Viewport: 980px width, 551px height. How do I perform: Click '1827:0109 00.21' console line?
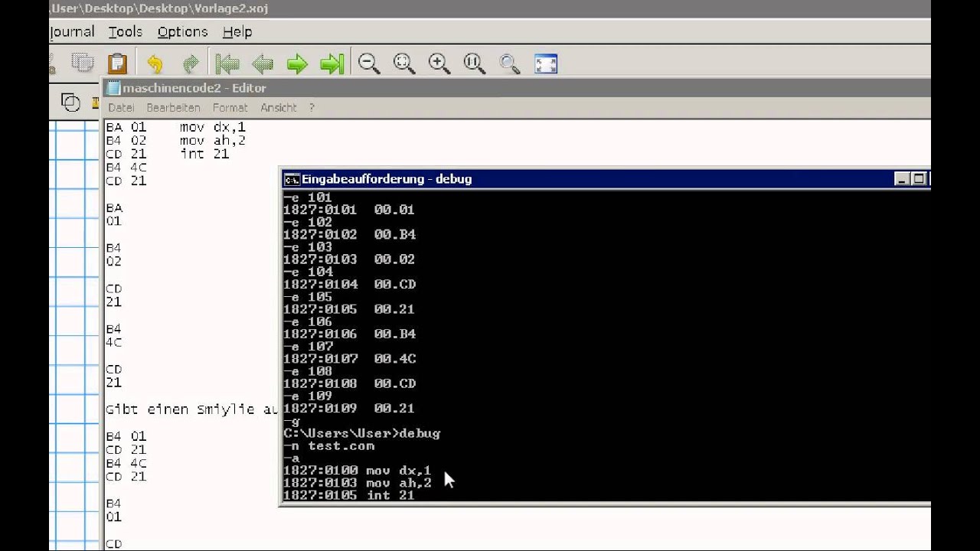(x=349, y=408)
